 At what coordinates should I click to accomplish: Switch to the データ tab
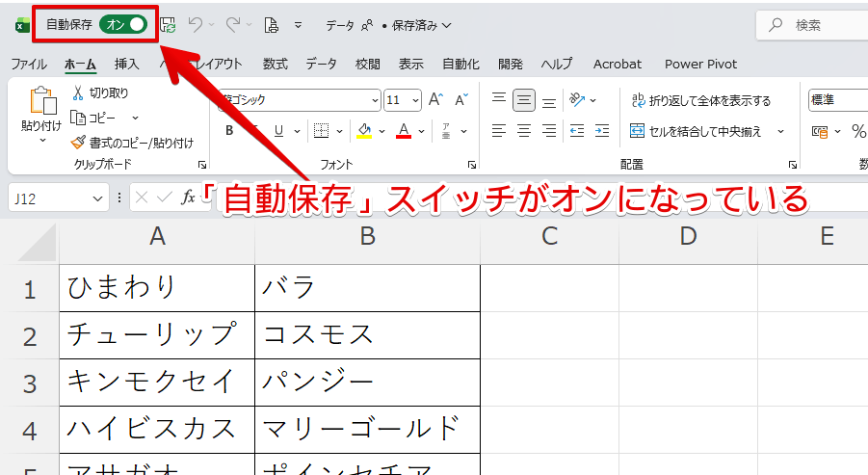[x=322, y=65]
